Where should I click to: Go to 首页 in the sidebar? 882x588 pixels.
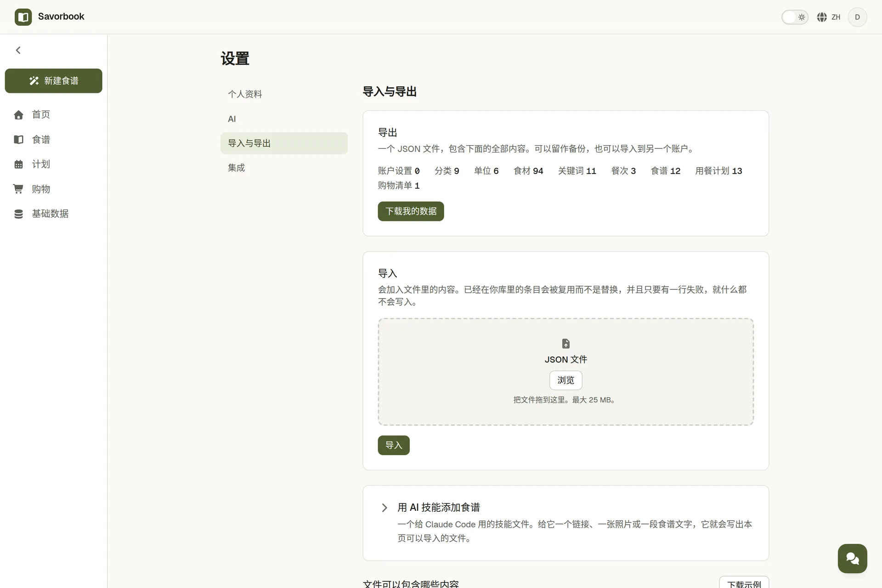click(x=54, y=115)
